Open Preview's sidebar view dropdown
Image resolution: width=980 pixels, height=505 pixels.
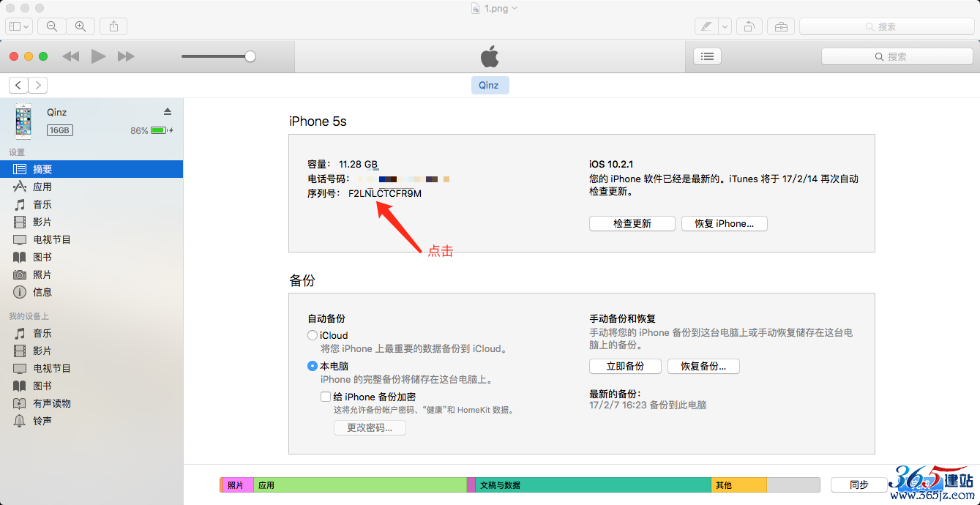(x=19, y=26)
